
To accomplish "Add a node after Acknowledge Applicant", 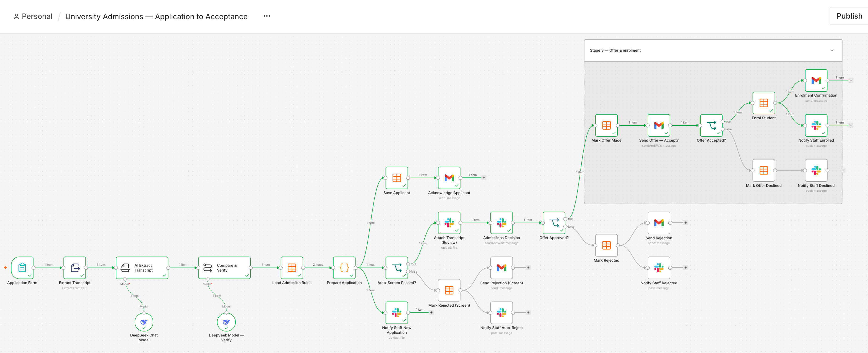I will (x=484, y=178).
